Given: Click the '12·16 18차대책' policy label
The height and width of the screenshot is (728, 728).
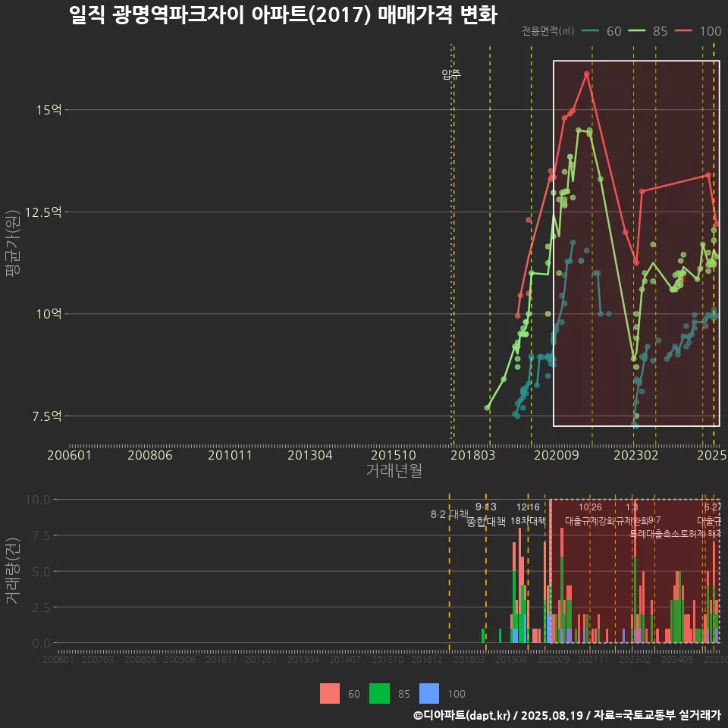Looking at the screenshot, I should tap(528, 514).
